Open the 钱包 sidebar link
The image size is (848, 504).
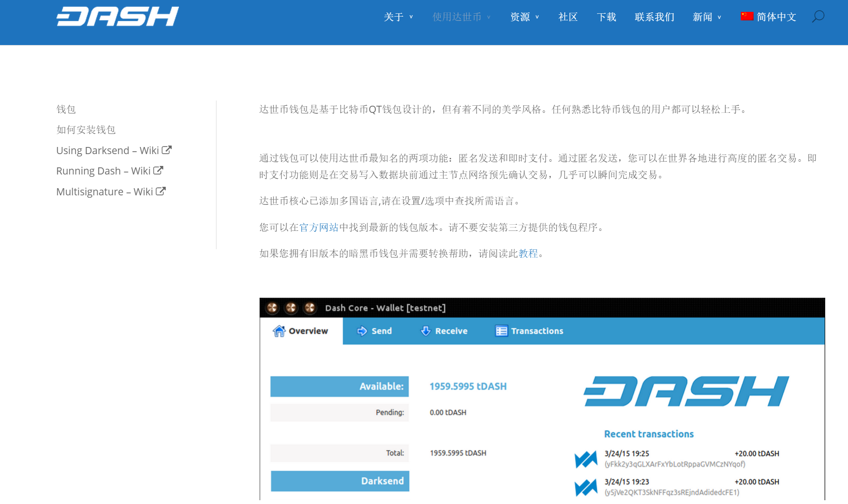tap(66, 110)
